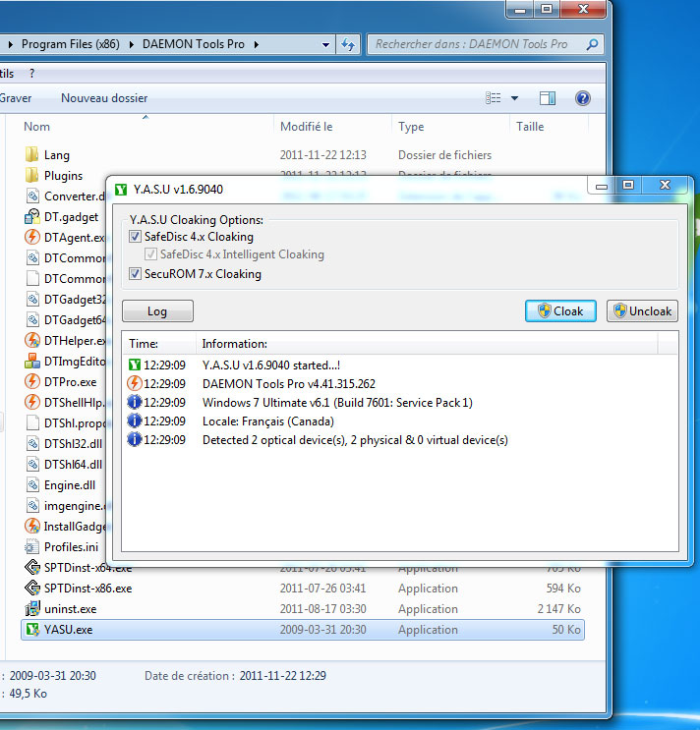The image size is (700, 730).
Task: Select the Locale: Français (Canada) log row
Action: click(400, 421)
